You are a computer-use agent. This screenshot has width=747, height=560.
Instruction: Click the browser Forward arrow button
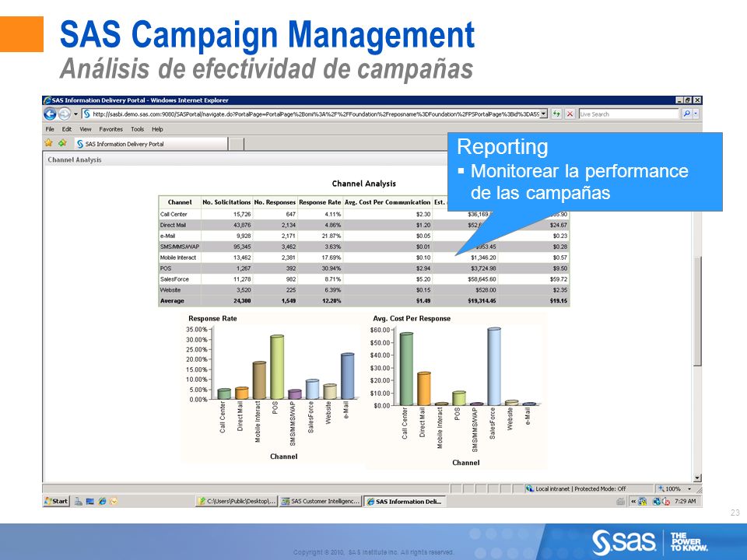65,114
